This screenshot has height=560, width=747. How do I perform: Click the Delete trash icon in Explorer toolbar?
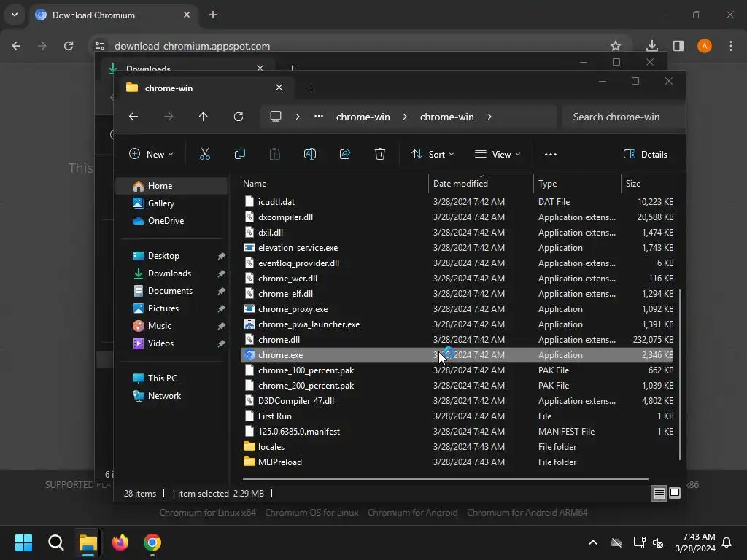(379, 155)
